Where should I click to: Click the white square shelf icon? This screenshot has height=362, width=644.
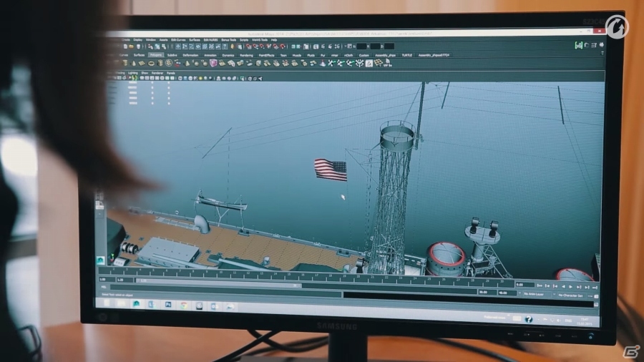click(369, 63)
